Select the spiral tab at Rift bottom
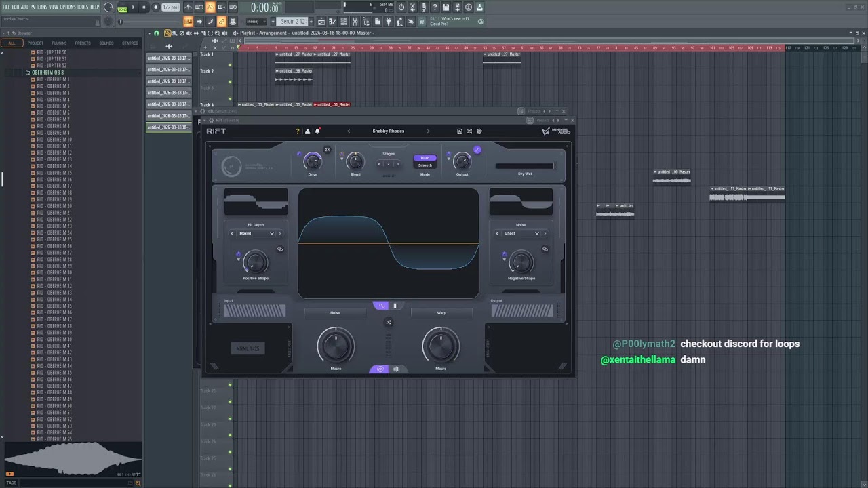 click(380, 369)
